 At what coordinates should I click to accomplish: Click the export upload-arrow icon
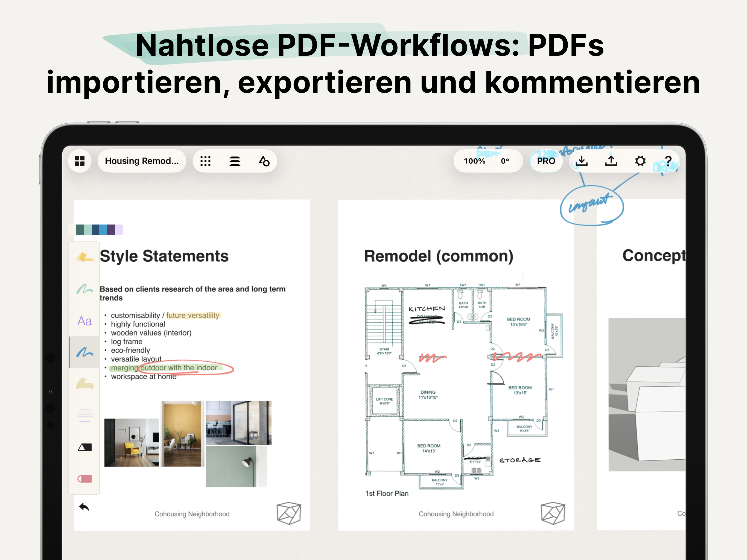pyautogui.click(x=611, y=161)
